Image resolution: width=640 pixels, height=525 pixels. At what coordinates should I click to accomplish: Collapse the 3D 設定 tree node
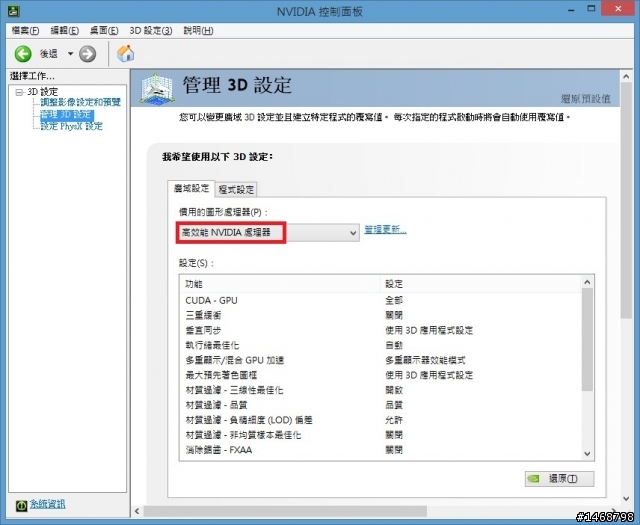(x=19, y=92)
